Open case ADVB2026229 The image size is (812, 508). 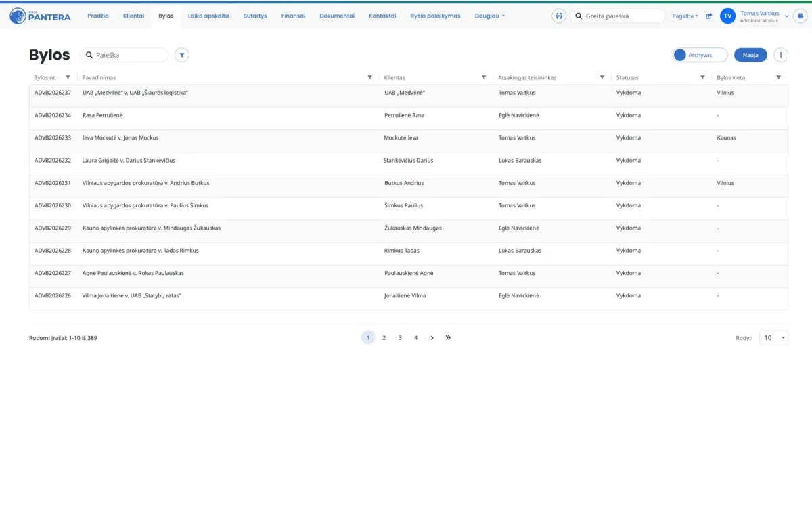pos(53,228)
